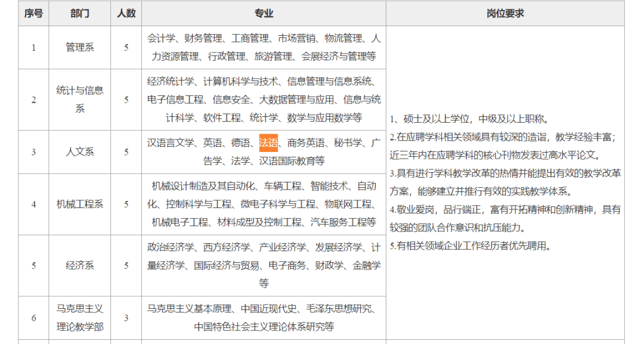Viewport: 644px width, 344px height.
Task: Select the major "信息安全"
Action: tap(231, 100)
